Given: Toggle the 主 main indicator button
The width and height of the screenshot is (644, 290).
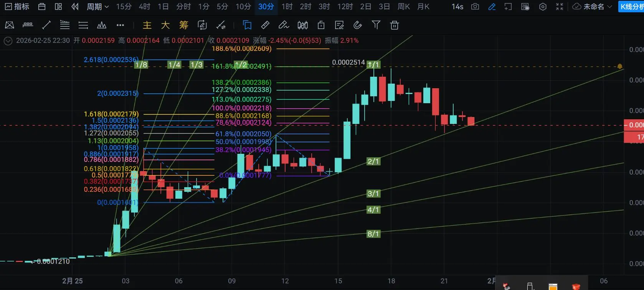Looking at the screenshot, I should click(x=147, y=25).
